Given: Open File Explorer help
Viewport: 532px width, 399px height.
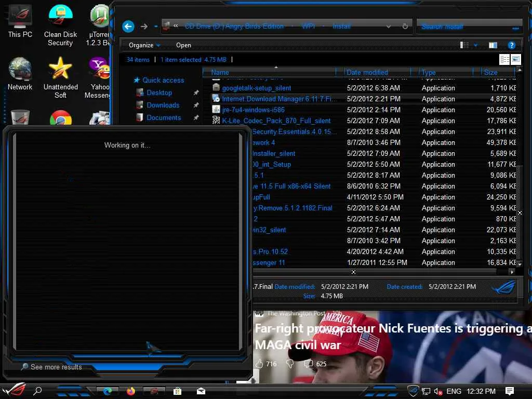Looking at the screenshot, I should click(x=512, y=45).
